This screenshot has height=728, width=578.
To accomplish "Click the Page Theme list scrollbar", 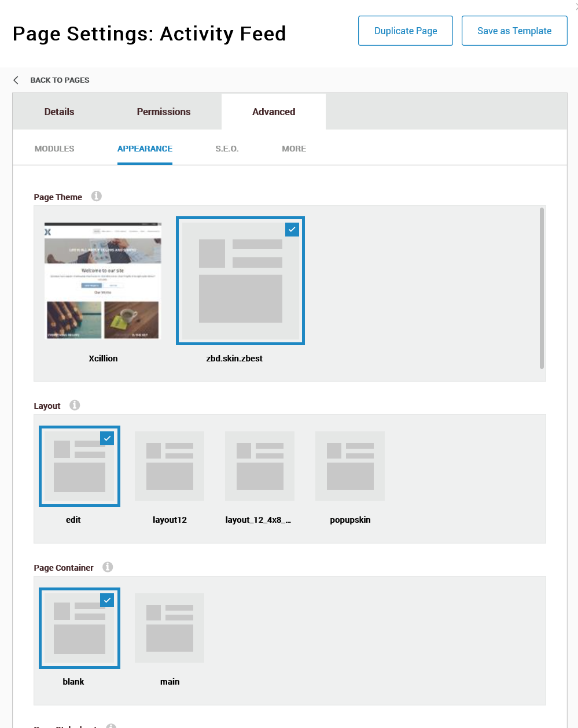I will [x=542, y=288].
